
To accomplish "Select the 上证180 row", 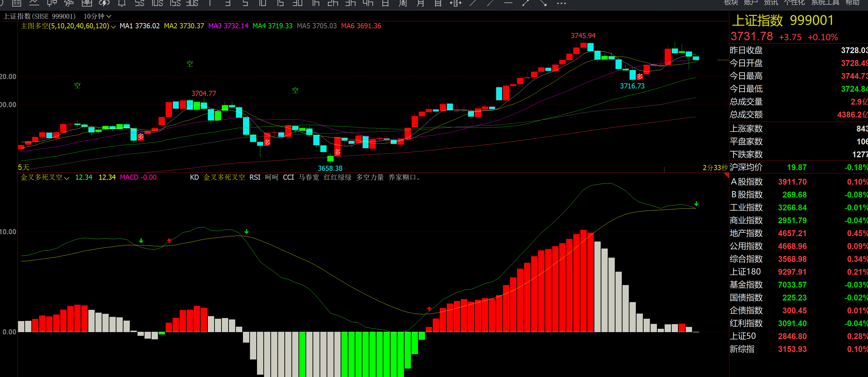I will (799, 272).
